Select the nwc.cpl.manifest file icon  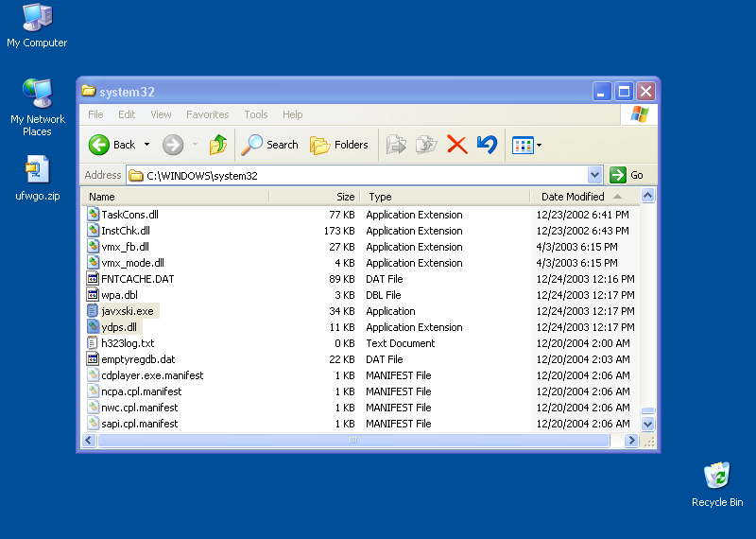[93, 408]
